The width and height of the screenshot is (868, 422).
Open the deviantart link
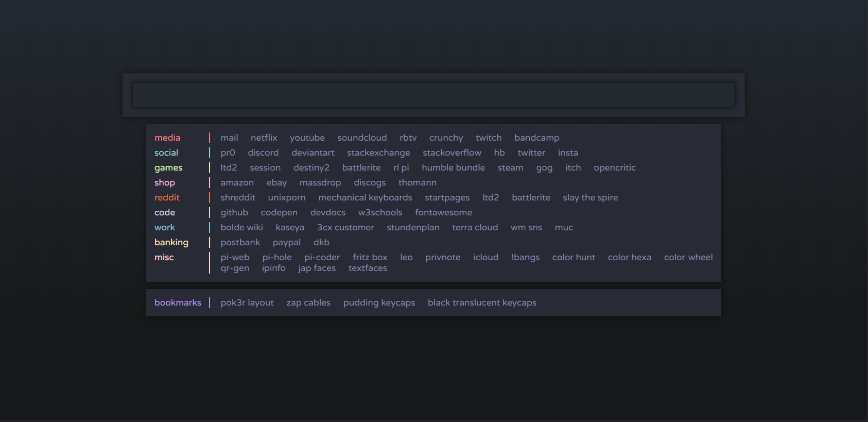point(313,153)
